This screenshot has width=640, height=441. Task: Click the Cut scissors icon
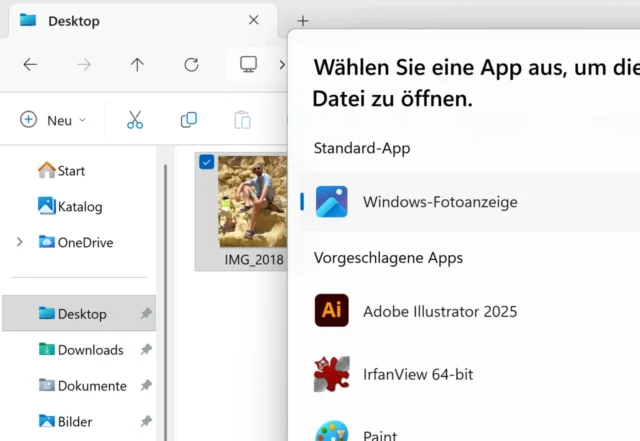click(135, 120)
